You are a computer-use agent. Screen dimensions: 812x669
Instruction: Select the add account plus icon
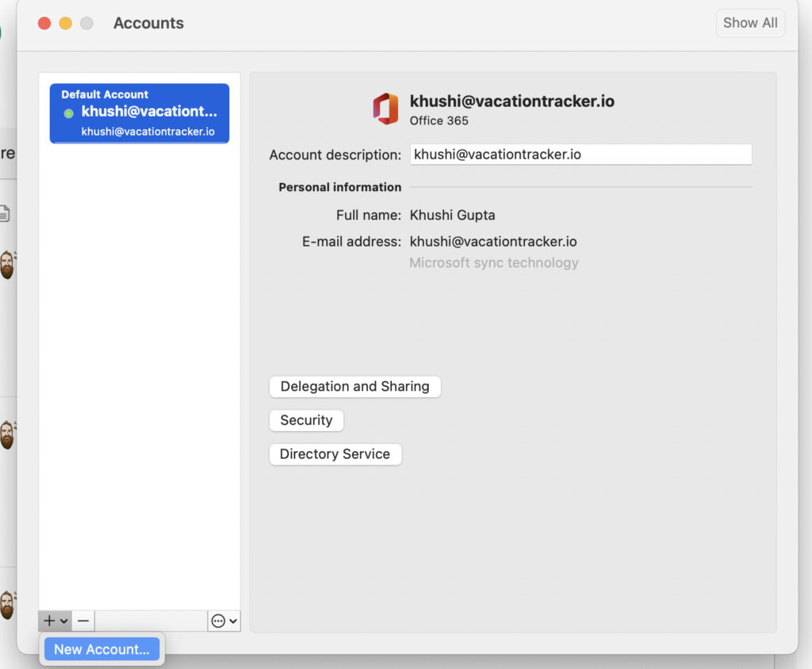click(x=49, y=621)
